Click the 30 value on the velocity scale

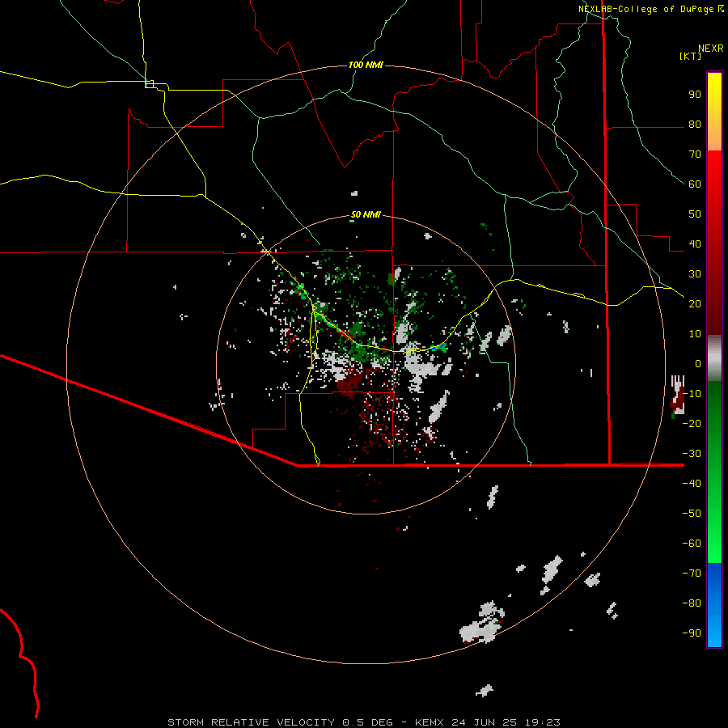pos(695,274)
